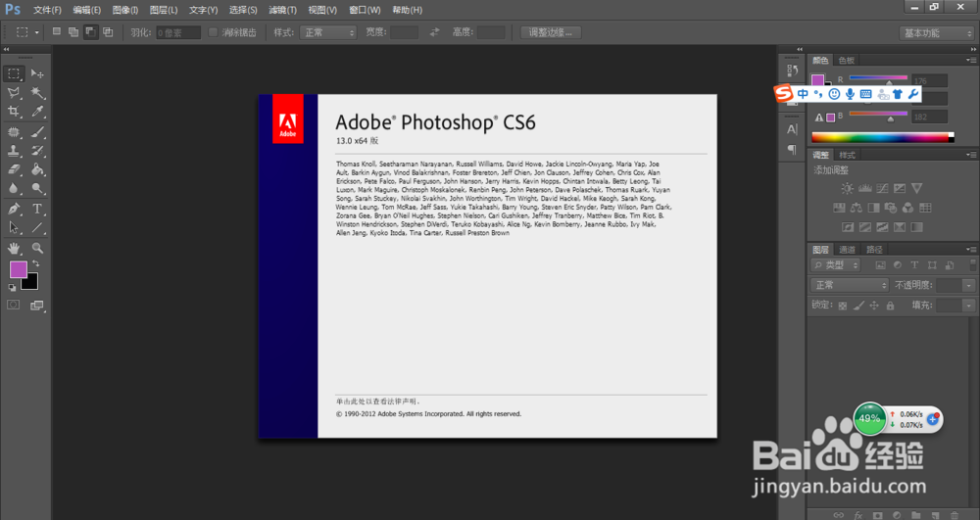This screenshot has height=520, width=980.
Task: Enable Intersect with Selection mode
Action: point(108,32)
